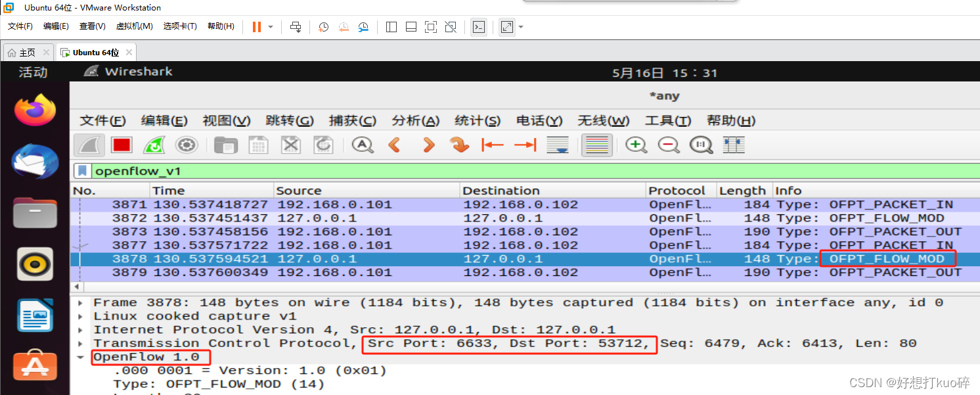Expand the Frame 3878 tree row
This screenshot has height=395, width=980.
click(x=81, y=303)
